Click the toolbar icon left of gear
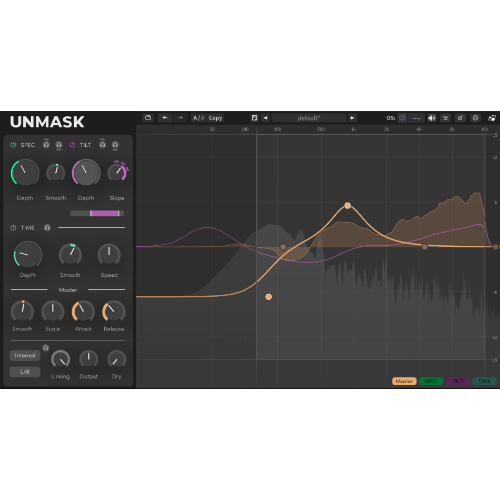Viewport: 500px width, 500px height. [x=460, y=118]
